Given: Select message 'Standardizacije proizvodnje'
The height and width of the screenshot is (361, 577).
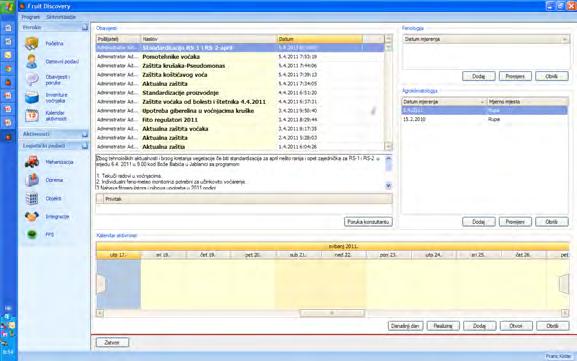Looking at the screenshot, I should (x=240, y=93).
